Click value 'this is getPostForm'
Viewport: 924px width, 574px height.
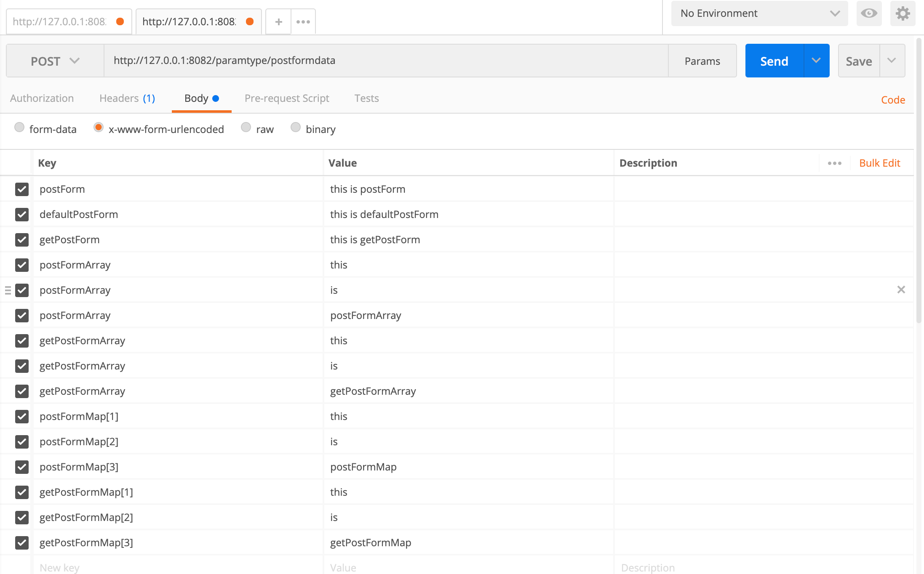(375, 240)
